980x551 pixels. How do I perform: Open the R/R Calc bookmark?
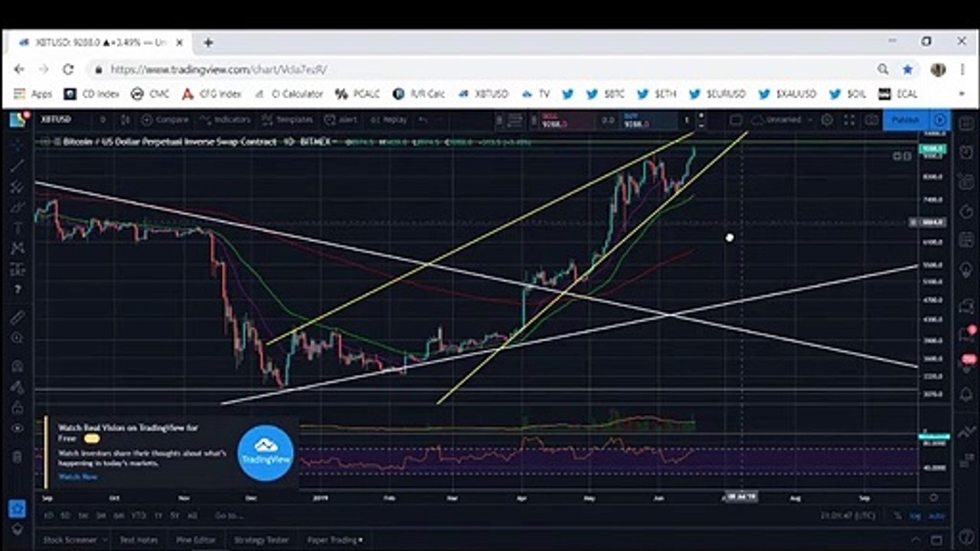419,94
